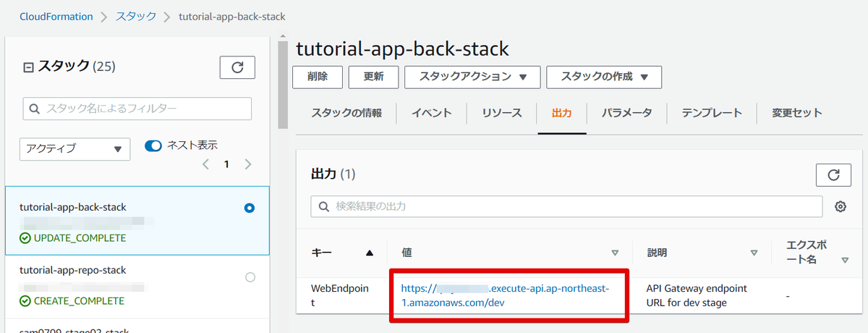
Task: Switch to テンプレート tab
Action: point(712,113)
